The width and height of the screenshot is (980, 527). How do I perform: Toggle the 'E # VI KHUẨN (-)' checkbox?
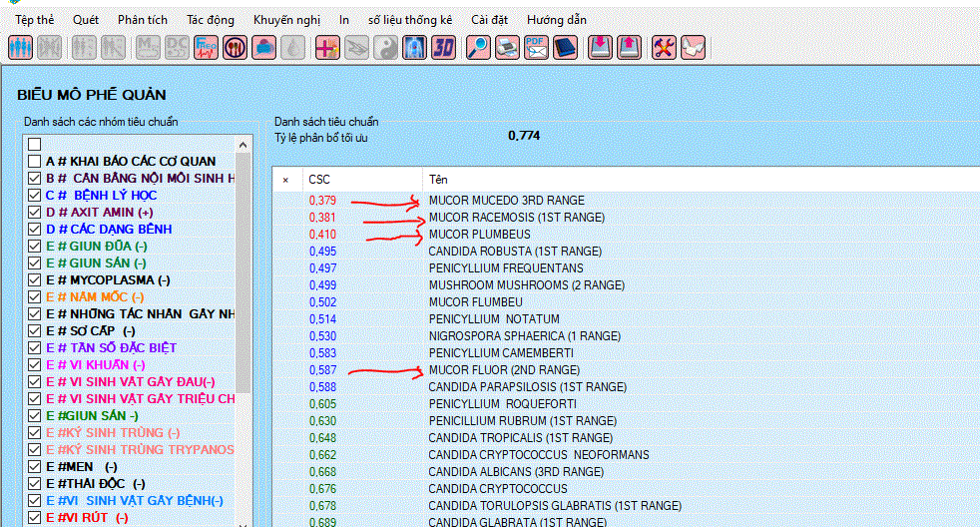point(35,365)
